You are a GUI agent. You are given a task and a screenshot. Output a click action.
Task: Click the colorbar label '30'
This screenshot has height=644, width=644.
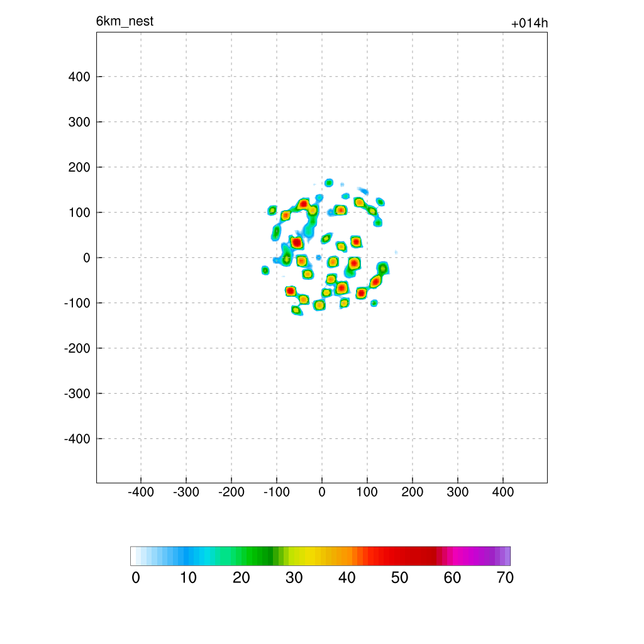click(x=294, y=577)
